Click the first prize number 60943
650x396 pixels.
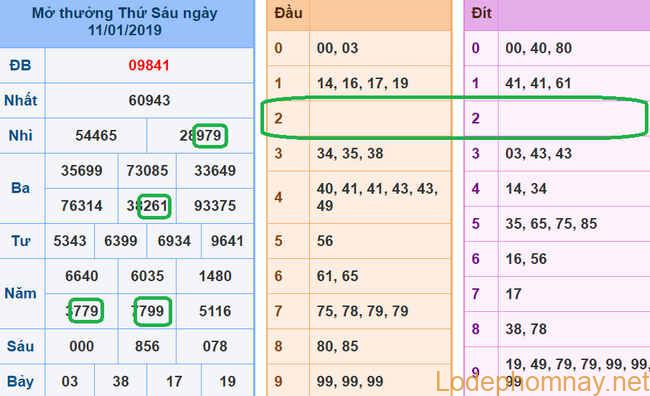coord(149,100)
